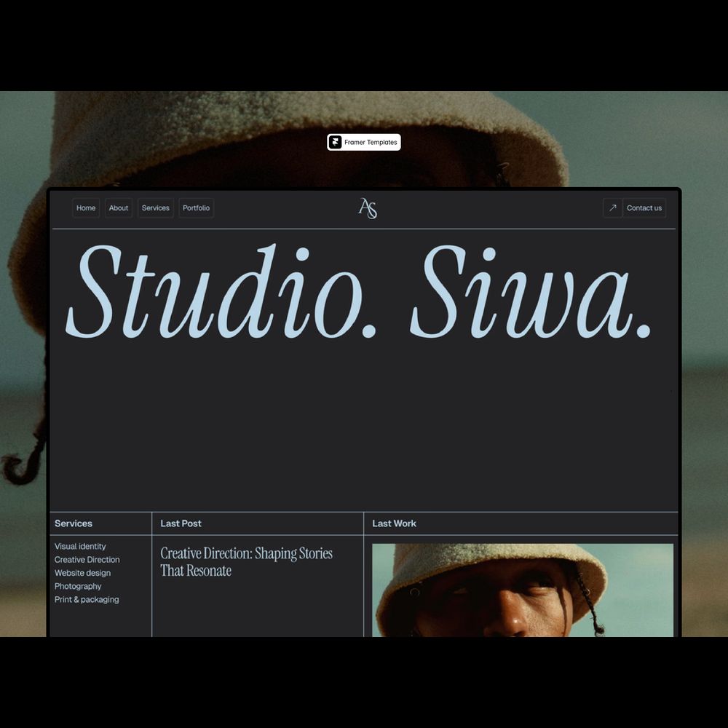
Task: Read the post Creative Direction: Shaping Stories That Resonate
Action: pyautogui.click(x=246, y=562)
